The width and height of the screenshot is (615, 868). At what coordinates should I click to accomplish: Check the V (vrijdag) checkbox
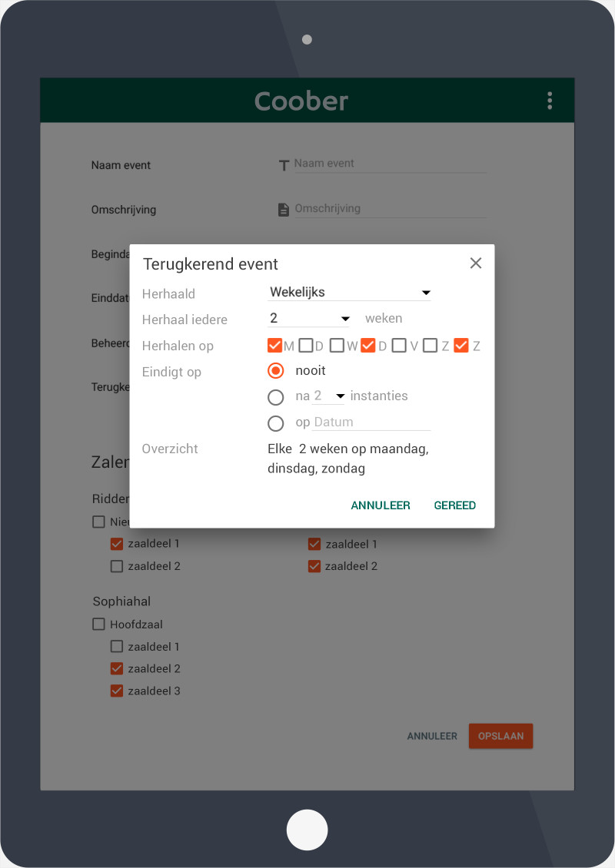[x=399, y=346]
